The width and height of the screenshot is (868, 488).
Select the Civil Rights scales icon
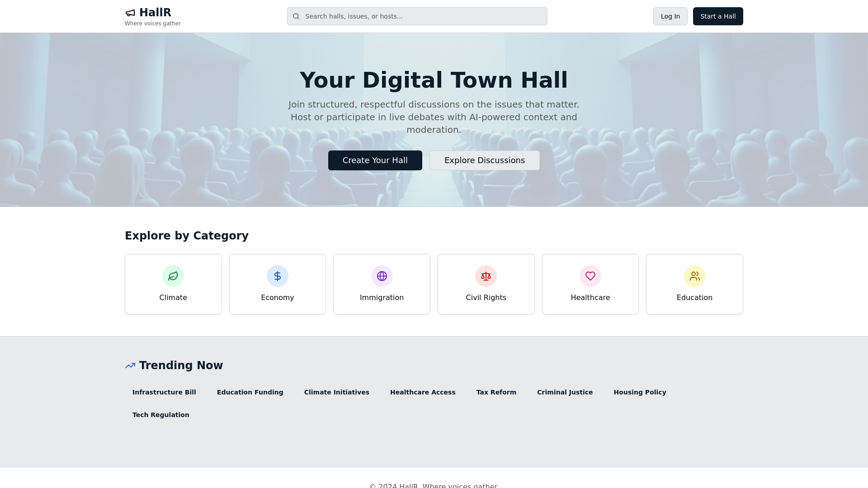point(486,276)
